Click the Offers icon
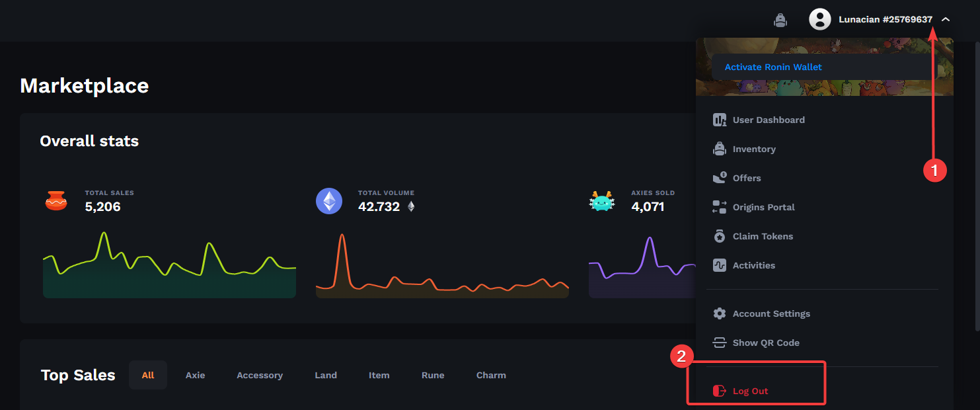980x410 pixels. pyautogui.click(x=720, y=178)
